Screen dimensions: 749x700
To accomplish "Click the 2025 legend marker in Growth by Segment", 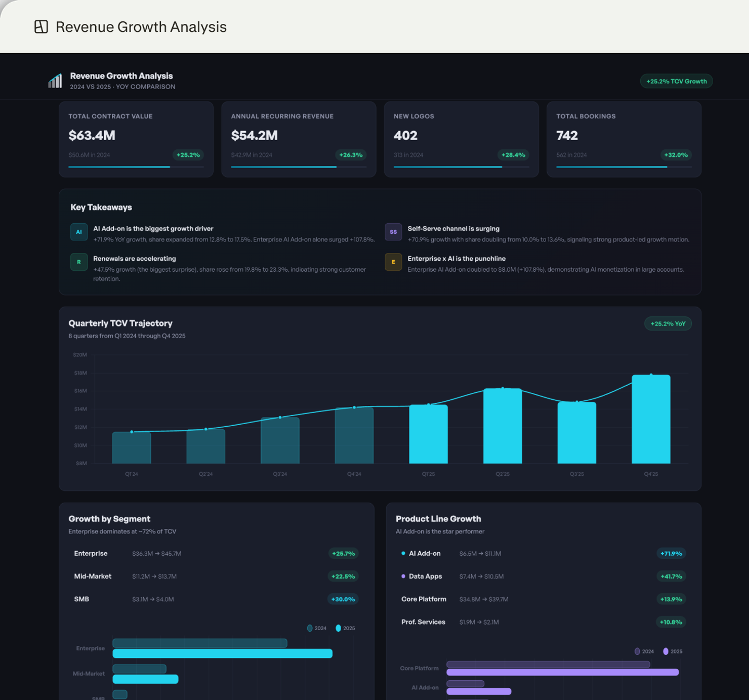I will coord(339,628).
